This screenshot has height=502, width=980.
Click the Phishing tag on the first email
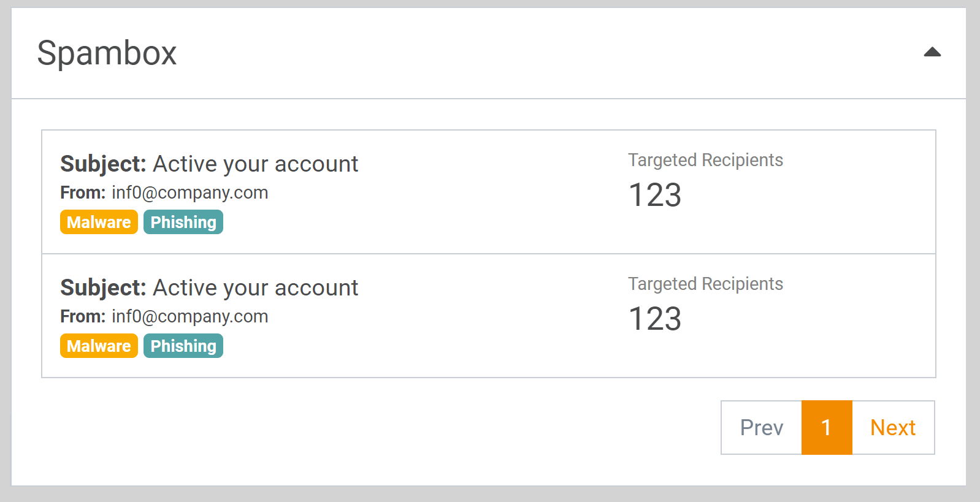click(x=183, y=222)
